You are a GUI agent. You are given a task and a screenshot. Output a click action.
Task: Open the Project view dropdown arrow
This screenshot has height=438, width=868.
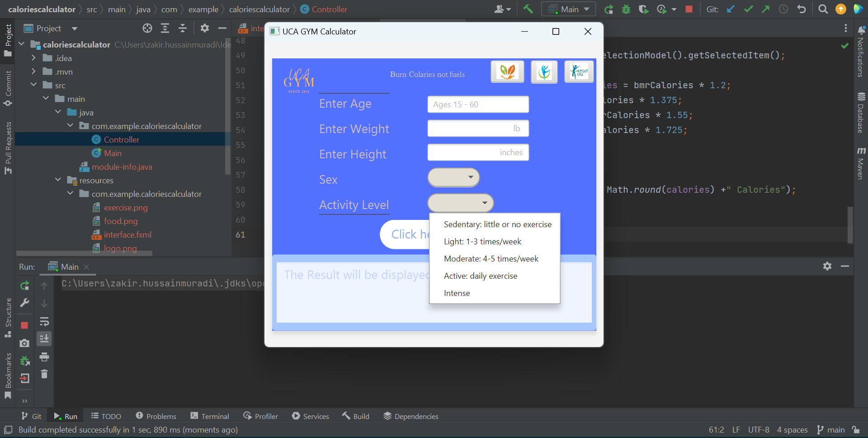point(75,29)
